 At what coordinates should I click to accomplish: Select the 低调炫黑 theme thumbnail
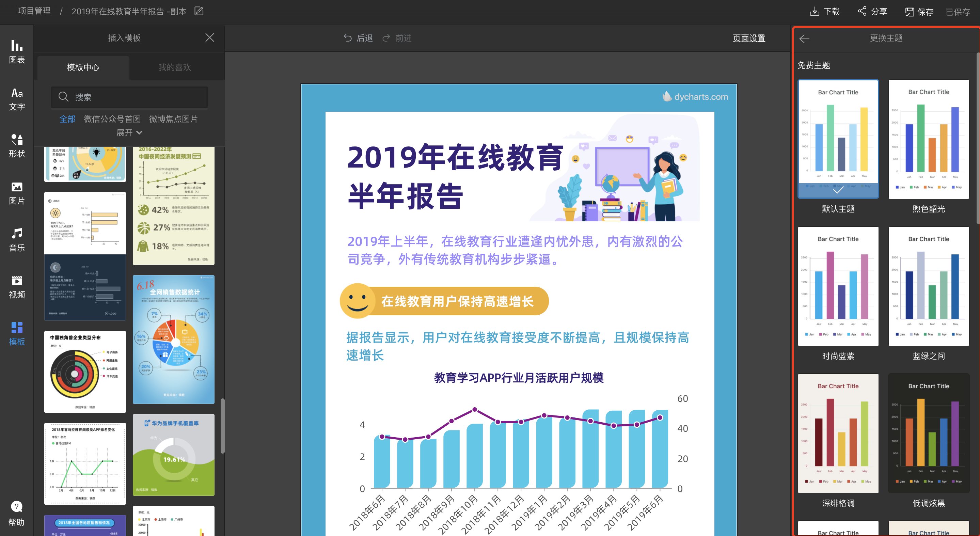(x=929, y=433)
